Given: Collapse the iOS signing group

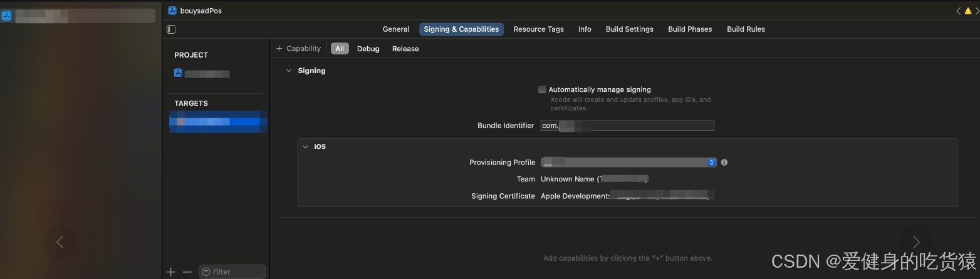Looking at the screenshot, I should pos(305,146).
